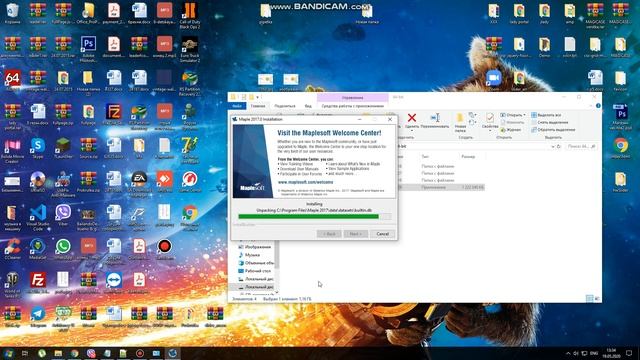Click the Windows Start button
The image size is (640, 360).
pos(8,353)
